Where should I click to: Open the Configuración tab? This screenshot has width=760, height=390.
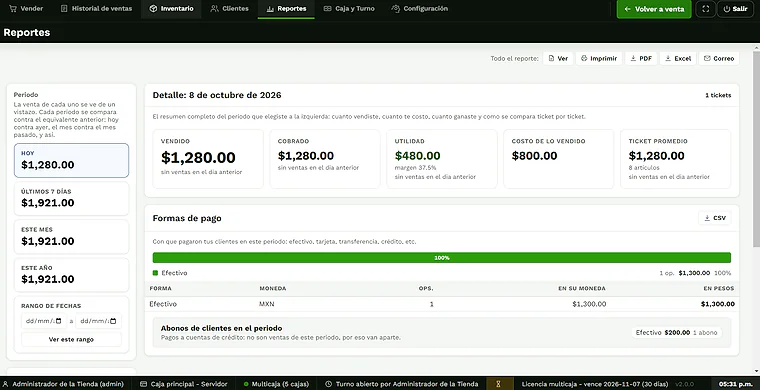tap(420, 9)
